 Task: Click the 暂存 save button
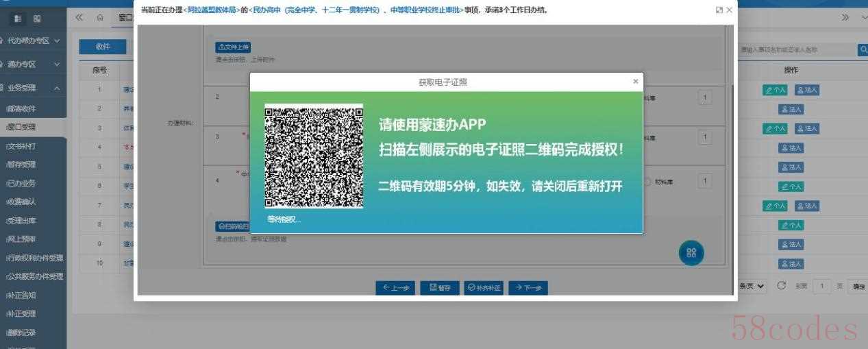(x=440, y=288)
